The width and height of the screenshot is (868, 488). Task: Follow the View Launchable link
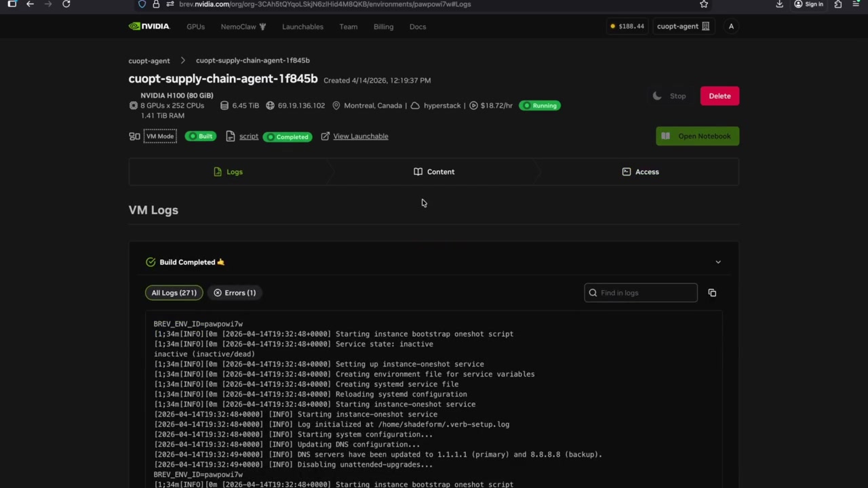[360, 136]
